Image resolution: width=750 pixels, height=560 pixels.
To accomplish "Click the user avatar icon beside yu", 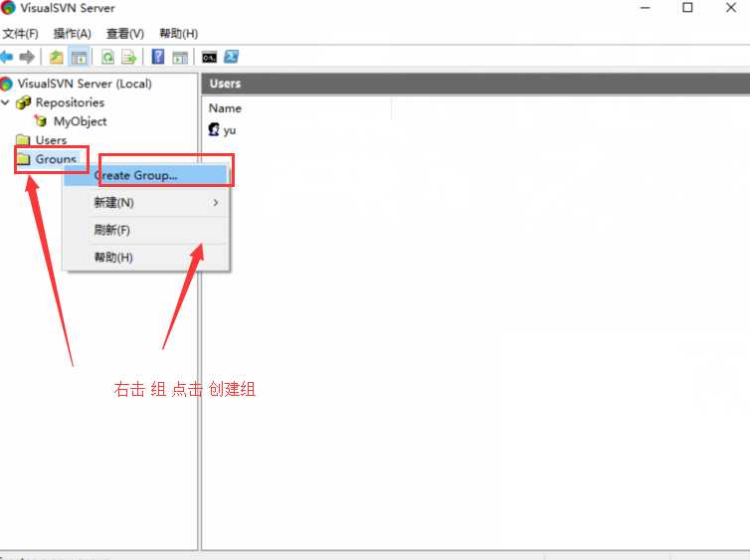I will click(214, 129).
